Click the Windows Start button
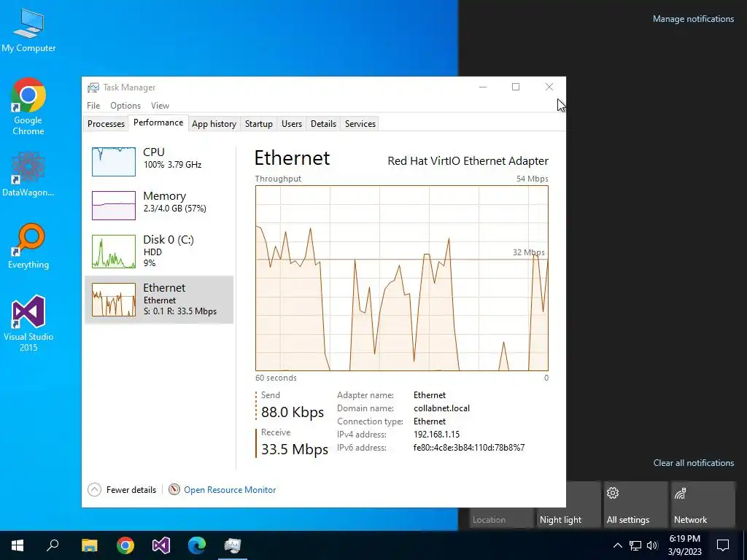 coord(18,545)
